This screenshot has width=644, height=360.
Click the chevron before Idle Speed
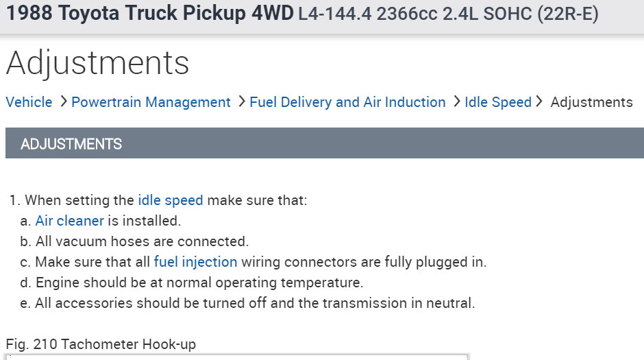(456, 102)
